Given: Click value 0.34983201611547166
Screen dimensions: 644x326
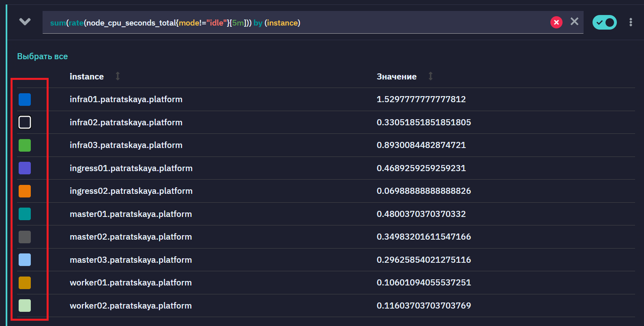Looking at the screenshot, I should [x=424, y=237].
